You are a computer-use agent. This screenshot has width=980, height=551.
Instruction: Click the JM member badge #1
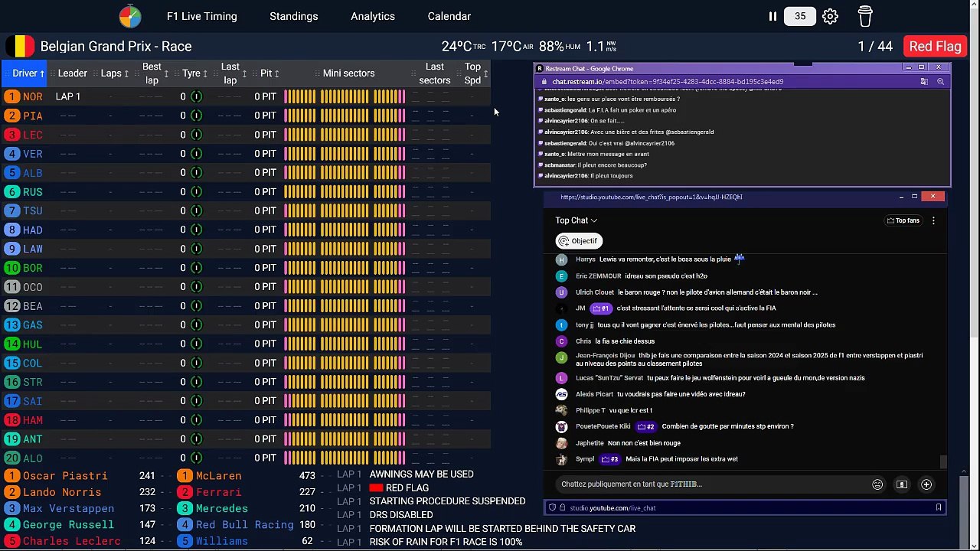(x=600, y=308)
